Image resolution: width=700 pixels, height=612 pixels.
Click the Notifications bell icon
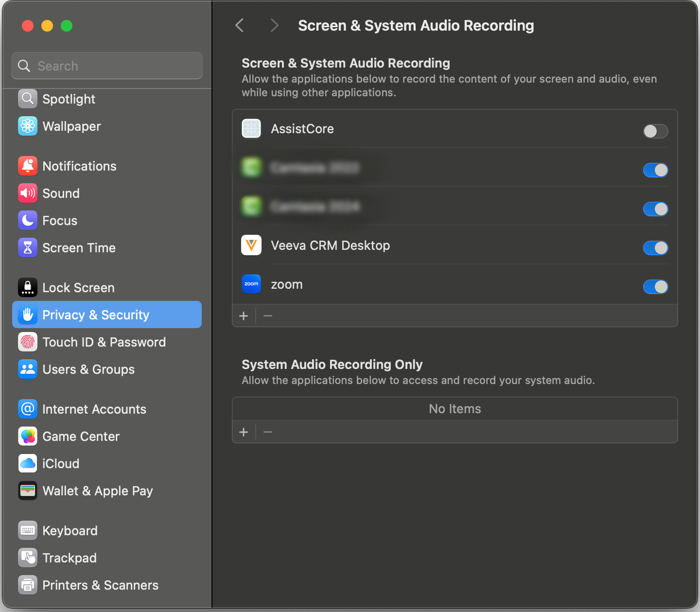tap(28, 166)
